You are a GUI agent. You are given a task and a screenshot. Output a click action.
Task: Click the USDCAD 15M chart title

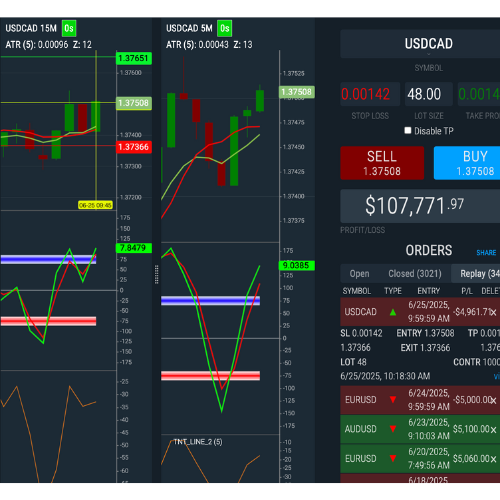[x=31, y=28]
